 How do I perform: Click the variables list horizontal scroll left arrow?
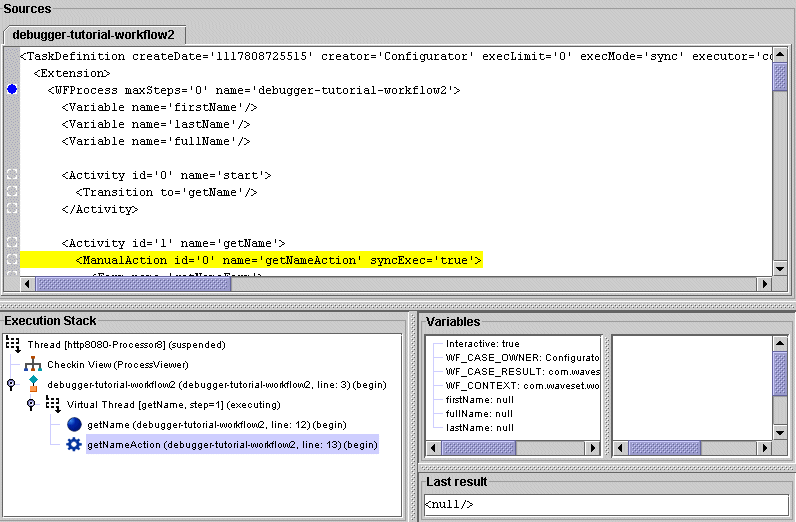pos(433,448)
